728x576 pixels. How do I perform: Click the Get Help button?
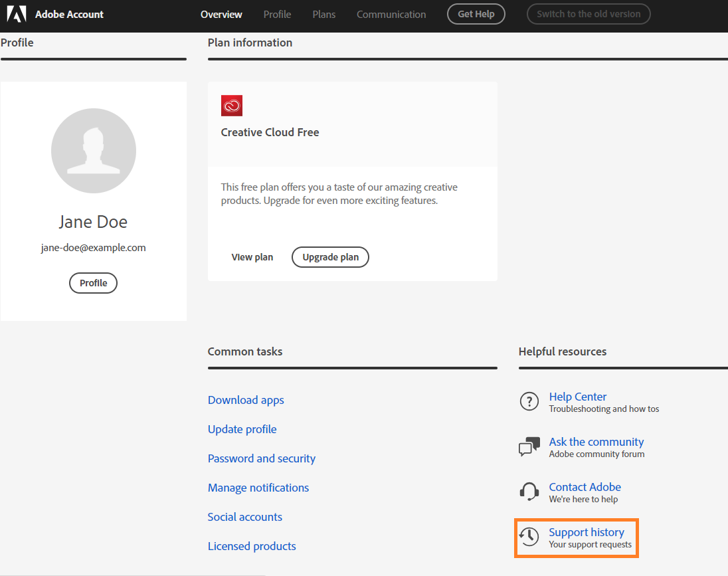click(x=476, y=14)
